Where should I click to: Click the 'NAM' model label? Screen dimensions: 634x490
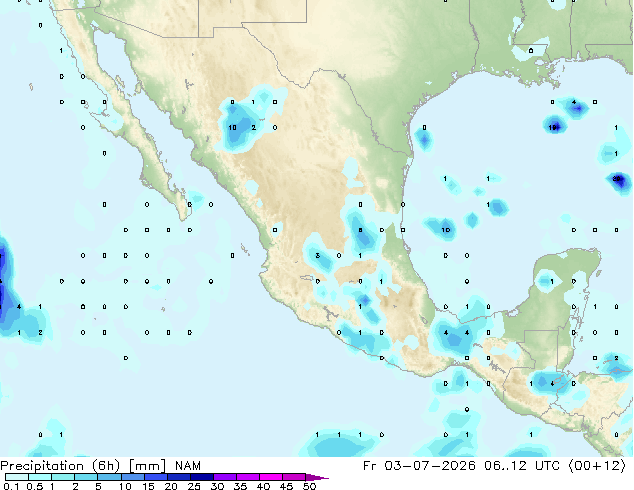point(188,466)
